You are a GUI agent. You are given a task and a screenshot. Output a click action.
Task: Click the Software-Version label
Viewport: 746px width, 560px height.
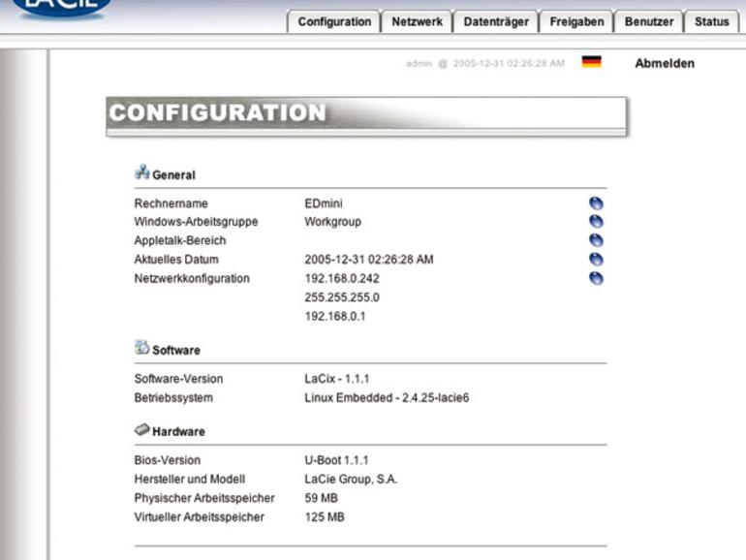point(179,379)
